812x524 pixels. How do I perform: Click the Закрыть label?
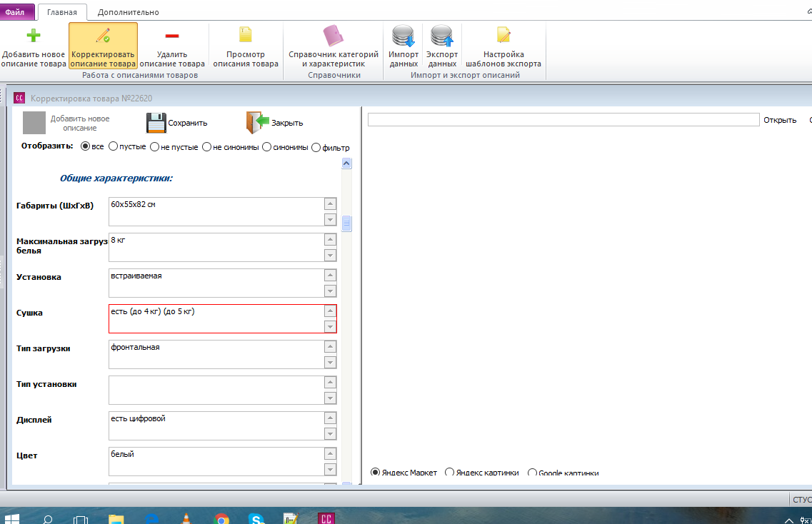(287, 124)
